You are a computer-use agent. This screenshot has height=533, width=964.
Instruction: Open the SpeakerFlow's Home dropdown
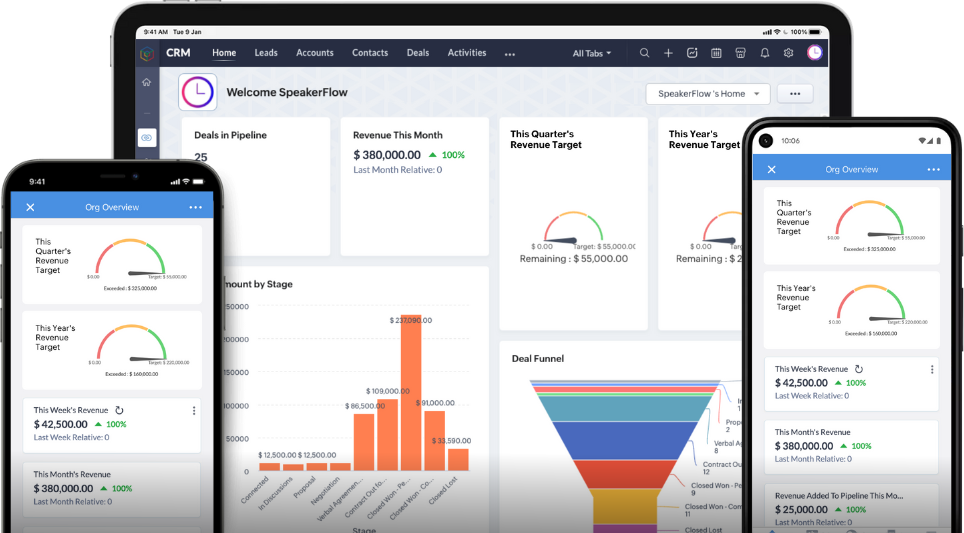click(x=708, y=94)
